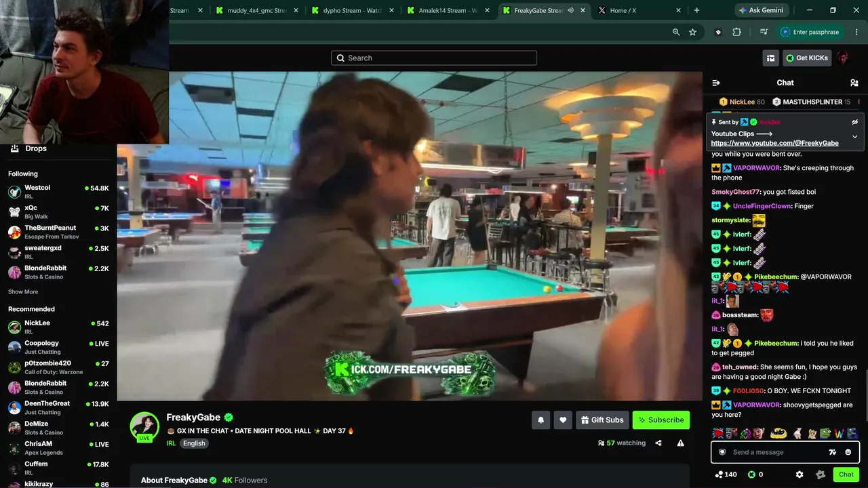Open DeenTheGreat channel in sidebar
The image size is (868, 488).
tap(58, 407)
